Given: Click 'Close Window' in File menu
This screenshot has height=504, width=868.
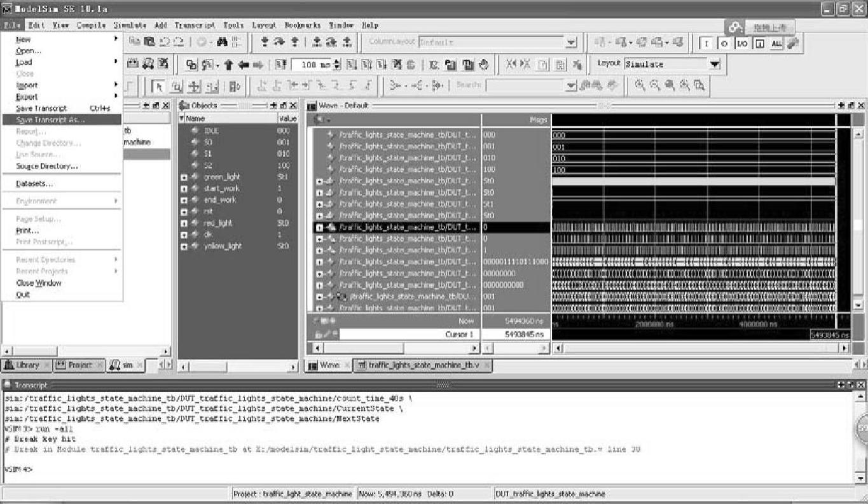Looking at the screenshot, I should click(39, 283).
